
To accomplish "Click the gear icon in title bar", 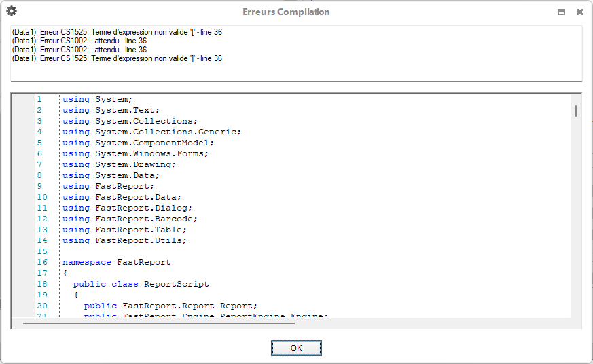I will 12,12.
